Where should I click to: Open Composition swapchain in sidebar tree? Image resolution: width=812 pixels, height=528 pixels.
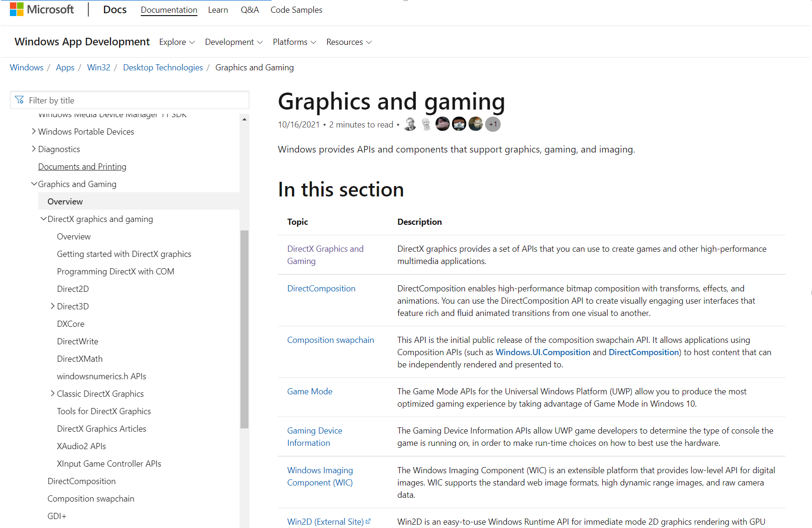pos(91,498)
